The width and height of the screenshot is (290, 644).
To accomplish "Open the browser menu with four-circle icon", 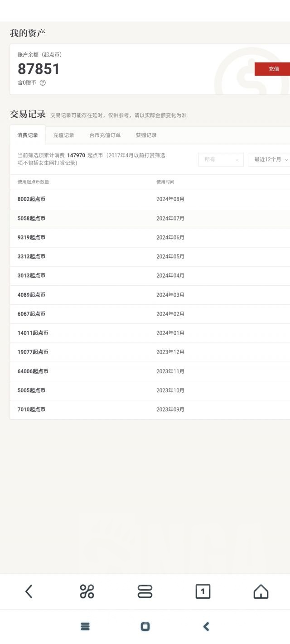I will coord(87,591).
